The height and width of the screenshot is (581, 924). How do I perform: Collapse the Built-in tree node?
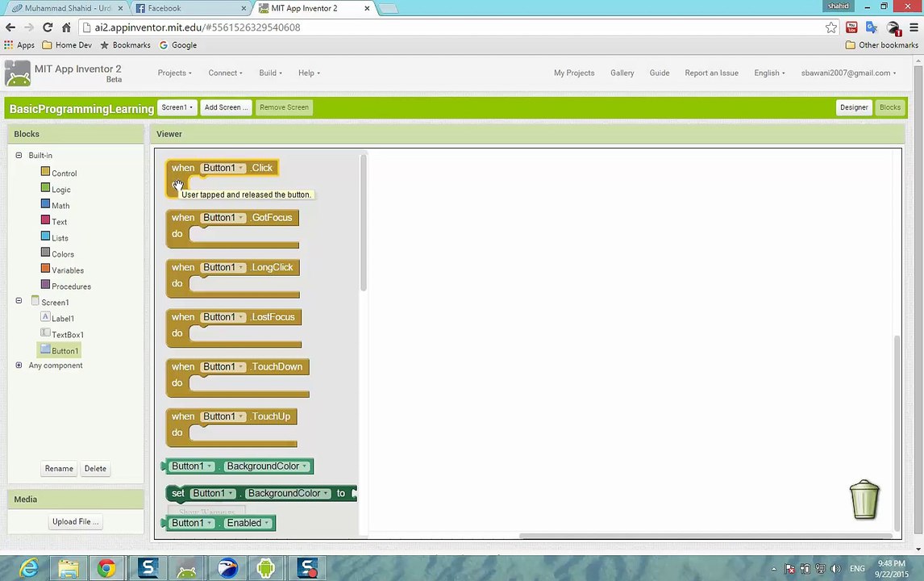pos(19,155)
